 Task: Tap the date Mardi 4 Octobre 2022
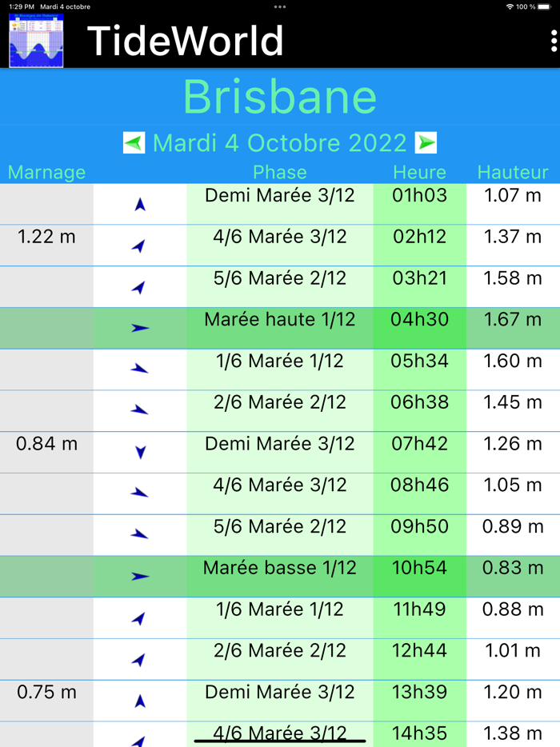280,143
